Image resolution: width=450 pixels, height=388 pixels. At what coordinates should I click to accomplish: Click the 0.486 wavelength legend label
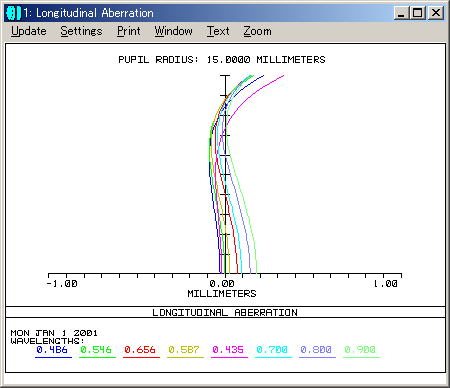[52, 350]
